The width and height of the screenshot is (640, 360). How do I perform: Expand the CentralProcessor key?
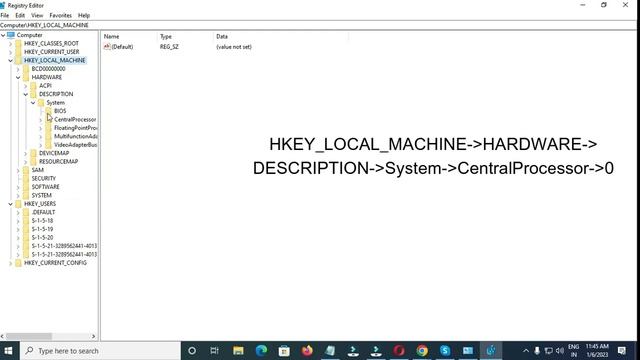[x=41, y=120]
